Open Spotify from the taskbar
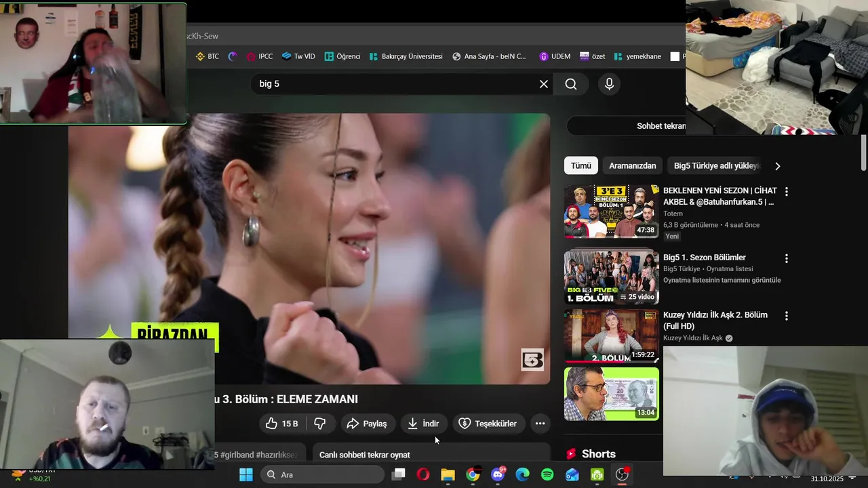868x488 pixels. tap(547, 474)
